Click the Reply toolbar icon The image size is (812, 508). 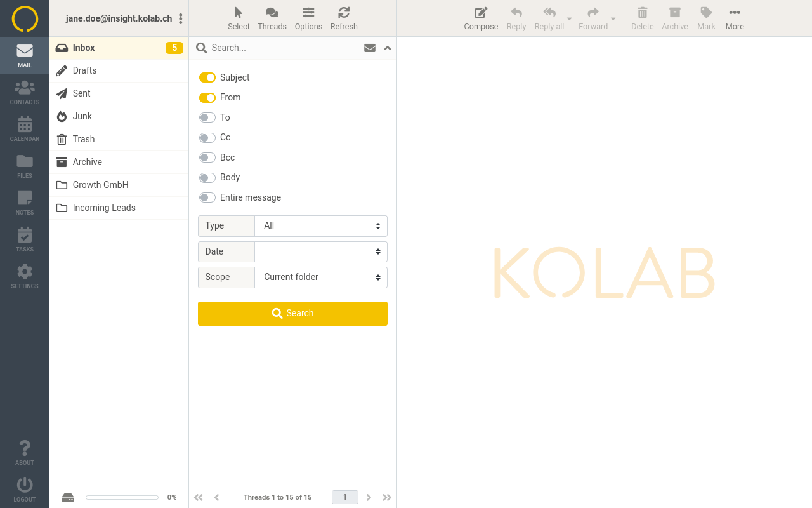pos(516,18)
